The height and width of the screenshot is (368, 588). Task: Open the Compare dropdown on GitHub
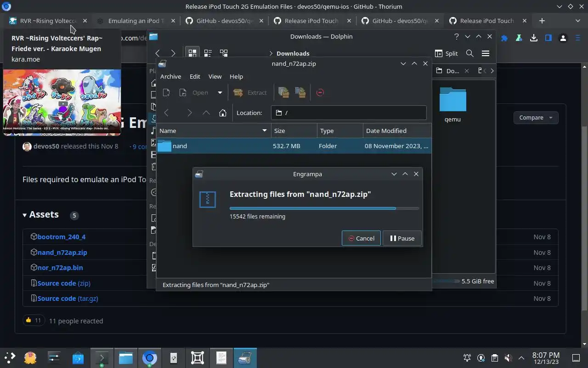[x=536, y=117]
